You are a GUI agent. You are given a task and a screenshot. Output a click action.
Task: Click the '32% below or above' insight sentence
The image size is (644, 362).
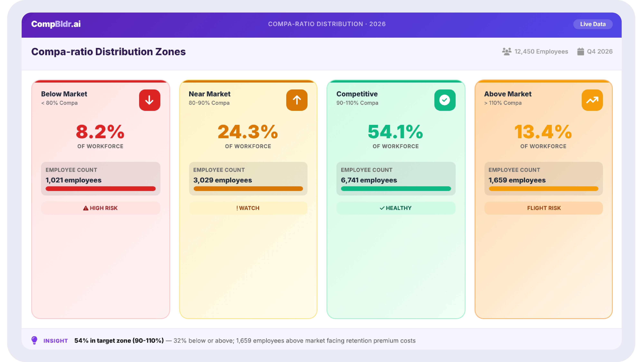point(294,340)
